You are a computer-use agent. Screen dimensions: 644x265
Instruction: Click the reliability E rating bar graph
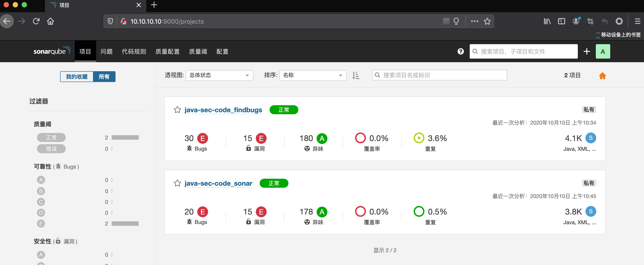coord(125,224)
